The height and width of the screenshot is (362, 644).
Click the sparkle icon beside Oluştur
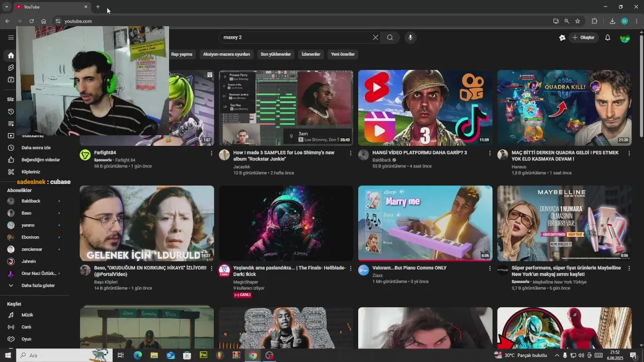(562, 37)
